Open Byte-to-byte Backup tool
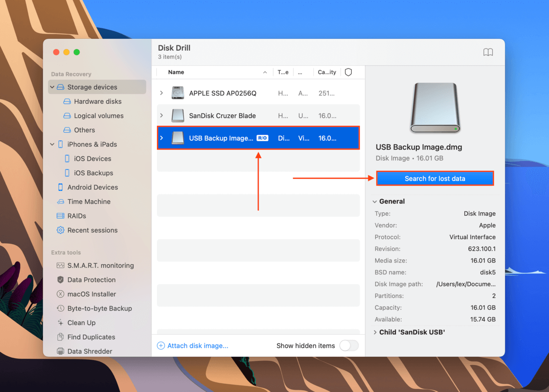 tap(100, 308)
